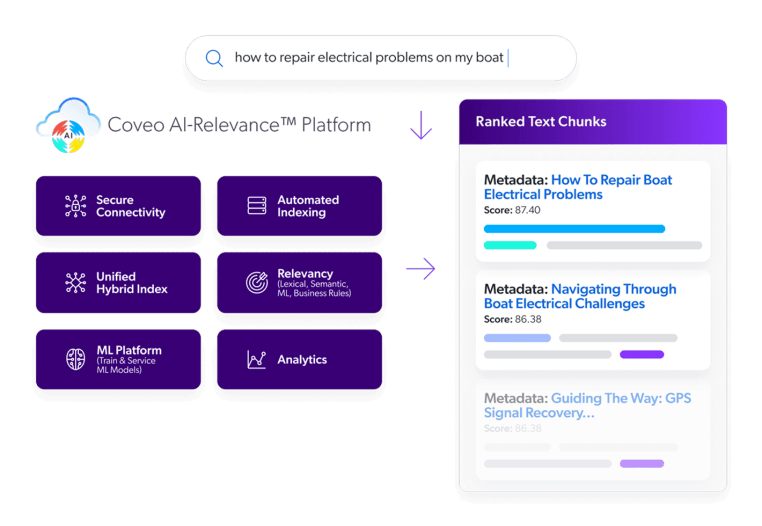
Task: Click the blue score bar in first result
Action: tap(574, 229)
